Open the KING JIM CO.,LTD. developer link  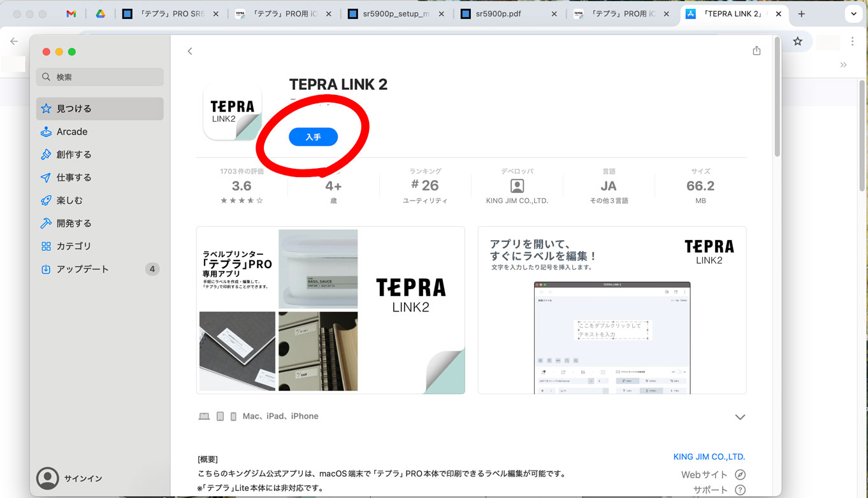[709, 457]
